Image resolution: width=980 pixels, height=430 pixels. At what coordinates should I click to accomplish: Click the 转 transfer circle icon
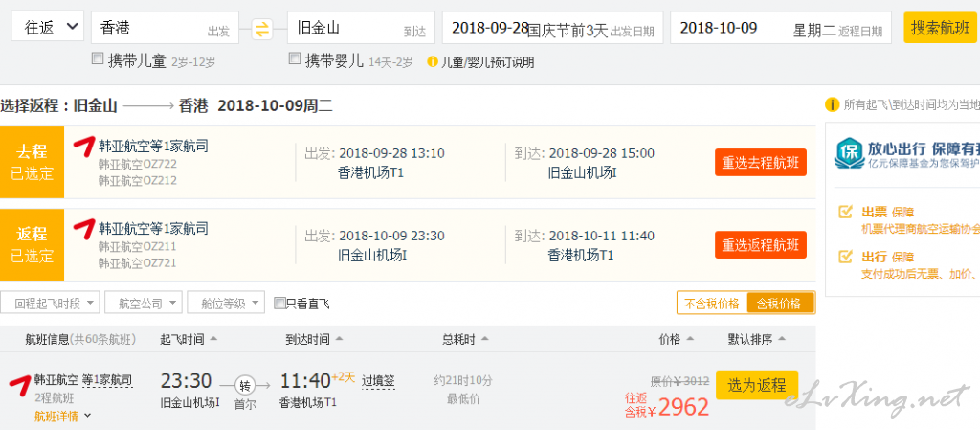click(245, 385)
